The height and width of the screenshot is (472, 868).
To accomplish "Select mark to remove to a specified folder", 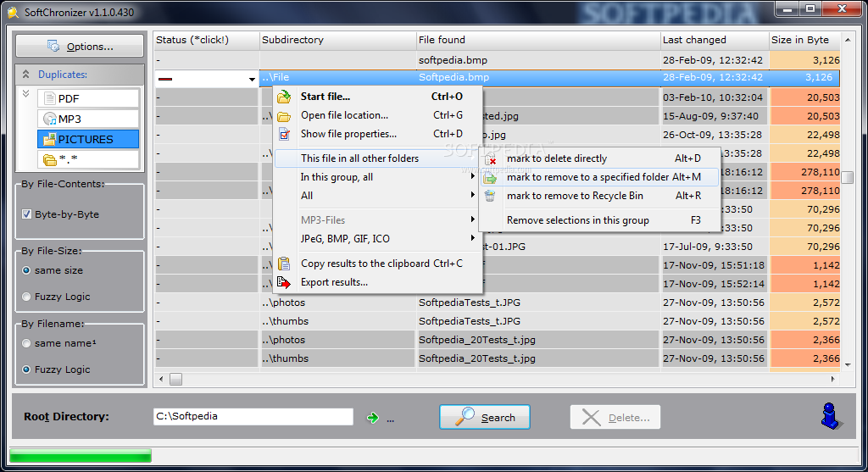I will pos(599,177).
